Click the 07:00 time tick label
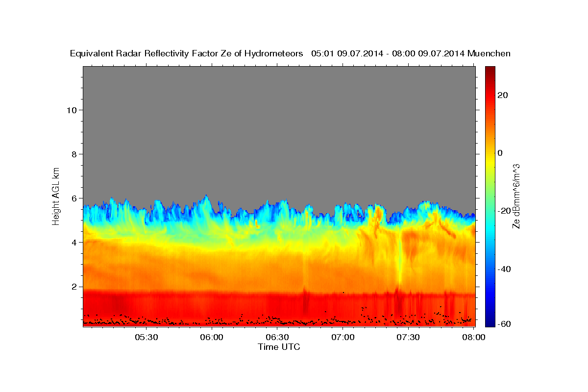Viewport: 588px width, 392px height. coord(343,337)
